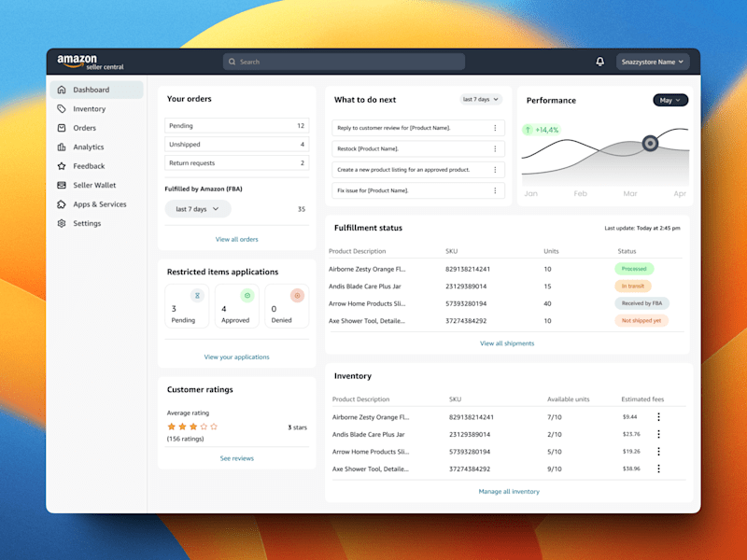Open last 7 days dropdown under Fulfilled by Amazon
The image size is (747, 560).
click(198, 209)
